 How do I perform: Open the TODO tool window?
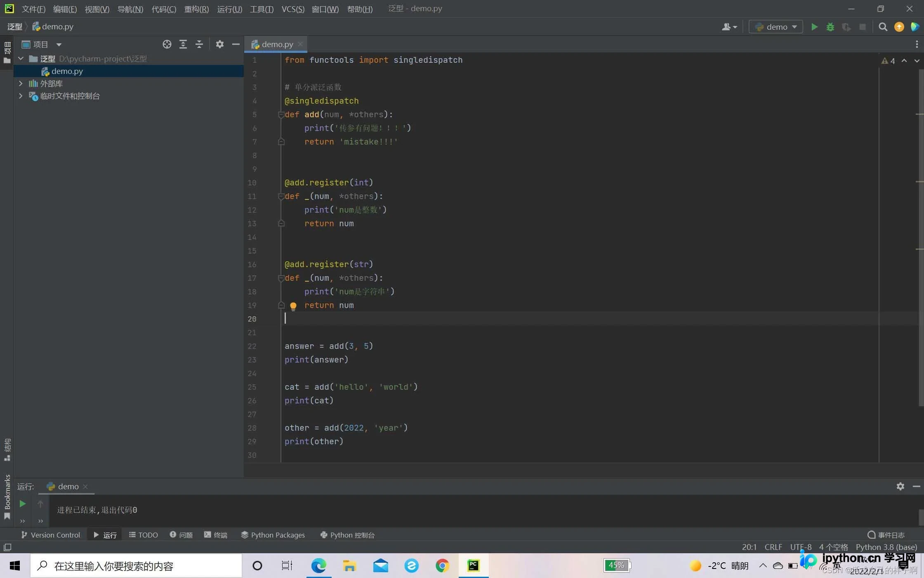point(143,535)
